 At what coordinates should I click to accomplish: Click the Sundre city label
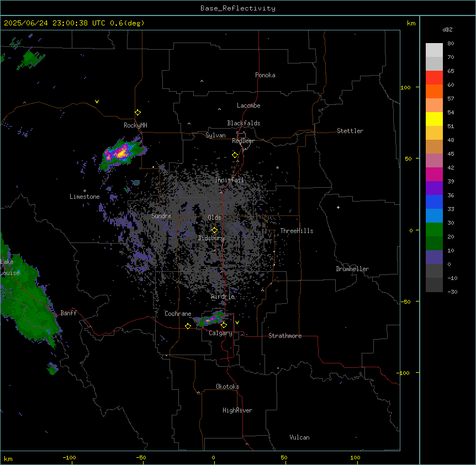point(161,216)
